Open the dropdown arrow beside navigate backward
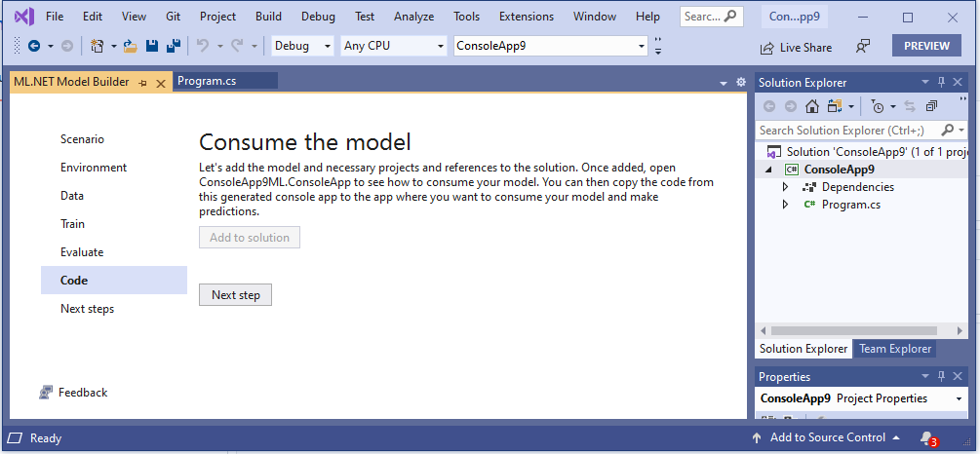 coord(51,46)
